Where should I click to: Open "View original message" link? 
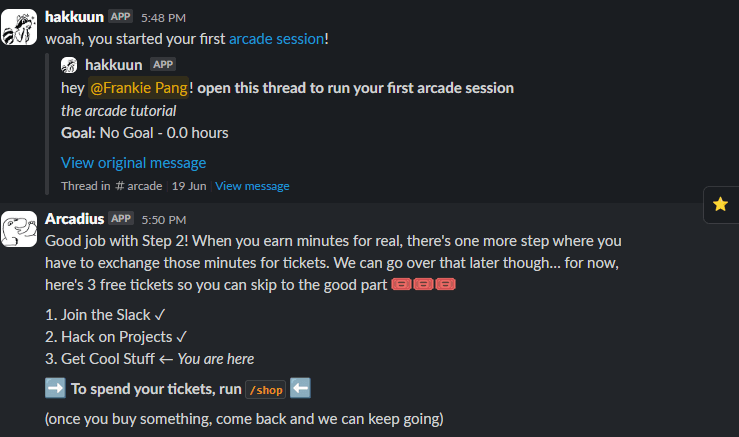[133, 162]
